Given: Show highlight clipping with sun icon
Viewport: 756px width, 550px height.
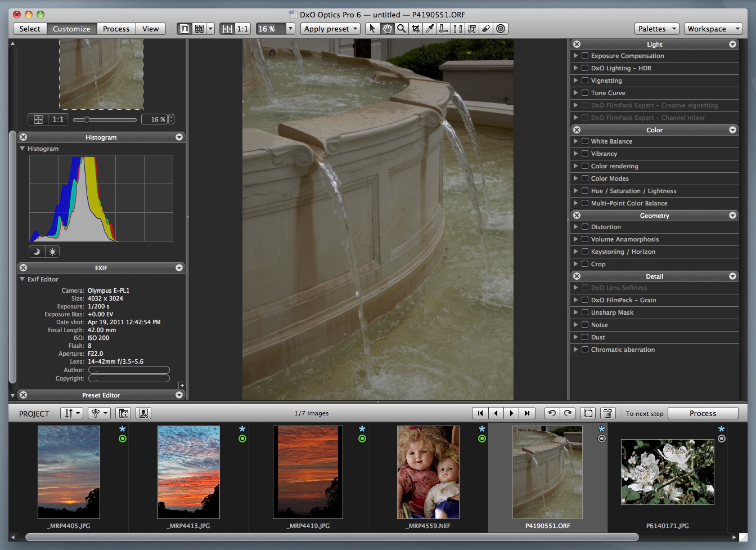Looking at the screenshot, I should click(52, 252).
